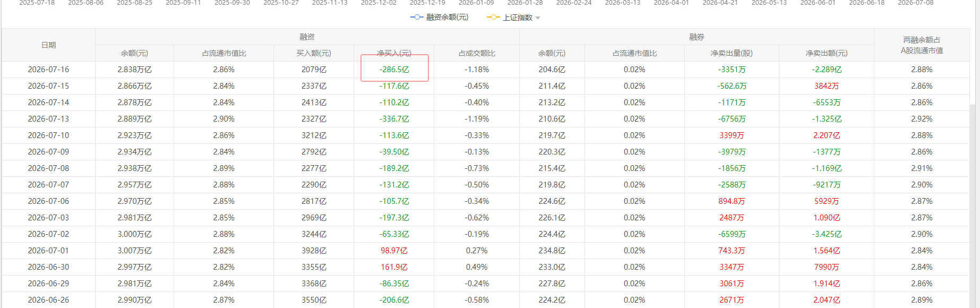980x308 pixels.
Task: Select the 2026-07-09 date cell
Action: coord(48,152)
